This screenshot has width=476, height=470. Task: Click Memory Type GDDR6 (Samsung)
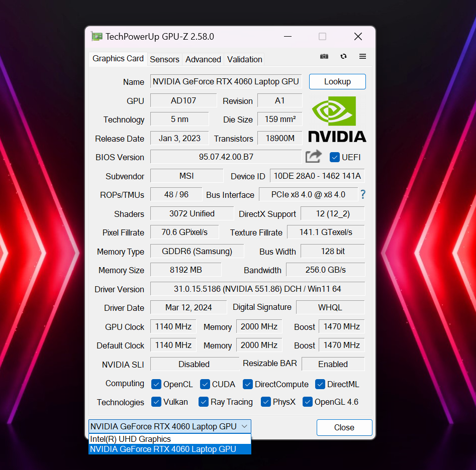click(x=197, y=251)
